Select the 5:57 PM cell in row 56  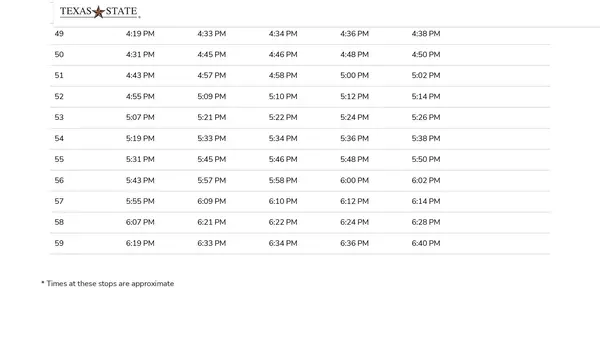pos(212,180)
